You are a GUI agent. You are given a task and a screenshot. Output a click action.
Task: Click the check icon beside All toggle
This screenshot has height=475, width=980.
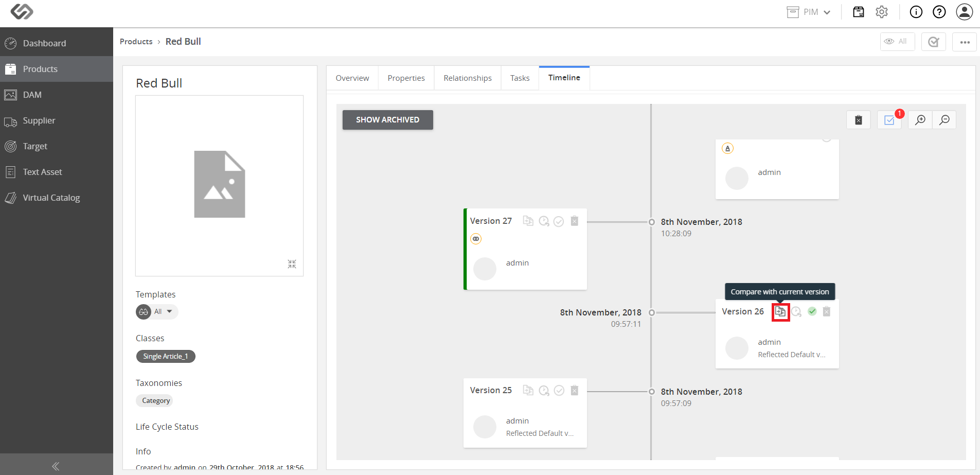pyautogui.click(x=934, y=42)
